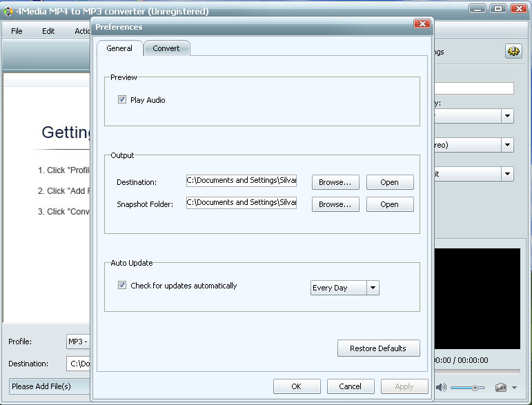Click the playback progress bar under the preview
The image size is (532, 405).
(477, 371)
